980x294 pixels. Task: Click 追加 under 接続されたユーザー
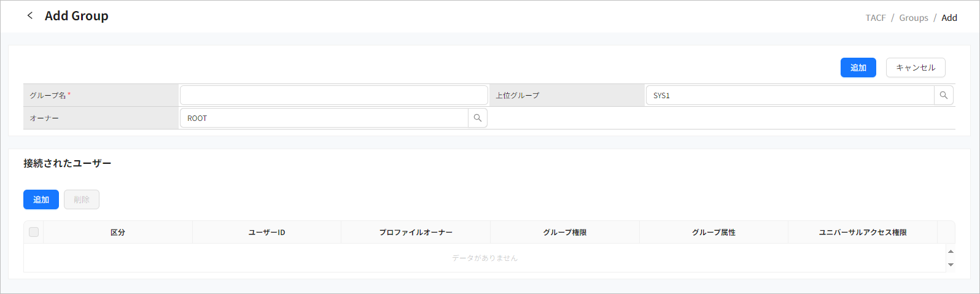coord(41,199)
